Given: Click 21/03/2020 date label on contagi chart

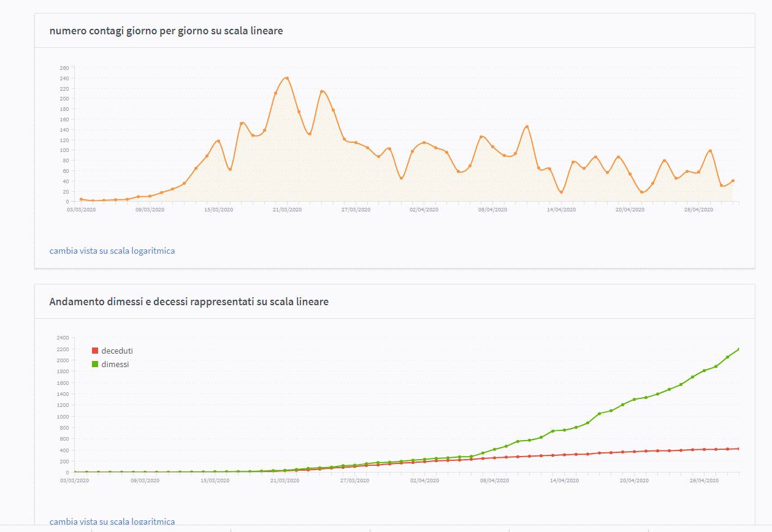Looking at the screenshot, I should coord(287,210).
